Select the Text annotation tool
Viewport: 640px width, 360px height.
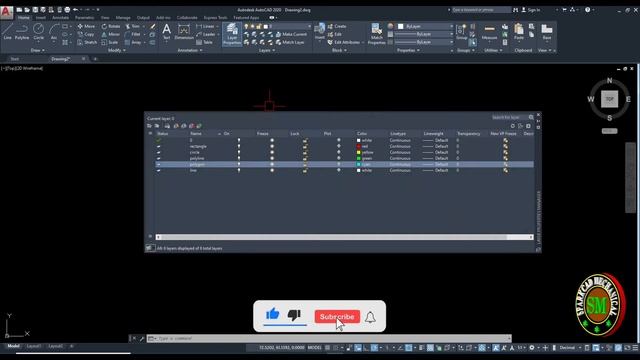pos(167,31)
